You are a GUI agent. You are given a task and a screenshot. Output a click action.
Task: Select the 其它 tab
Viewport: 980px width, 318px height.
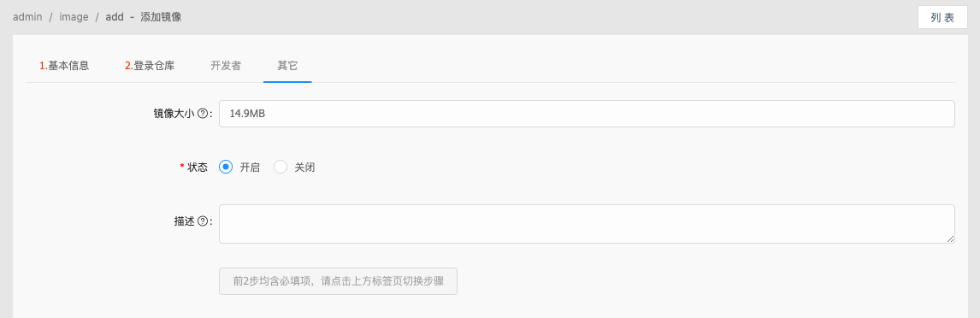coord(287,66)
